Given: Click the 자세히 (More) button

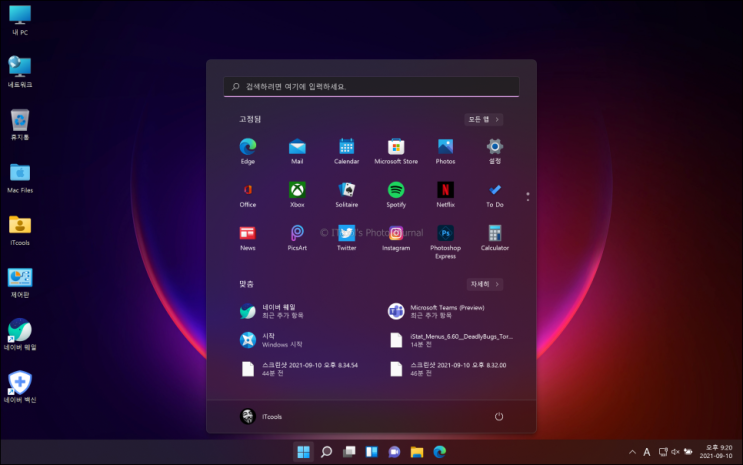Looking at the screenshot, I should click(x=484, y=284).
